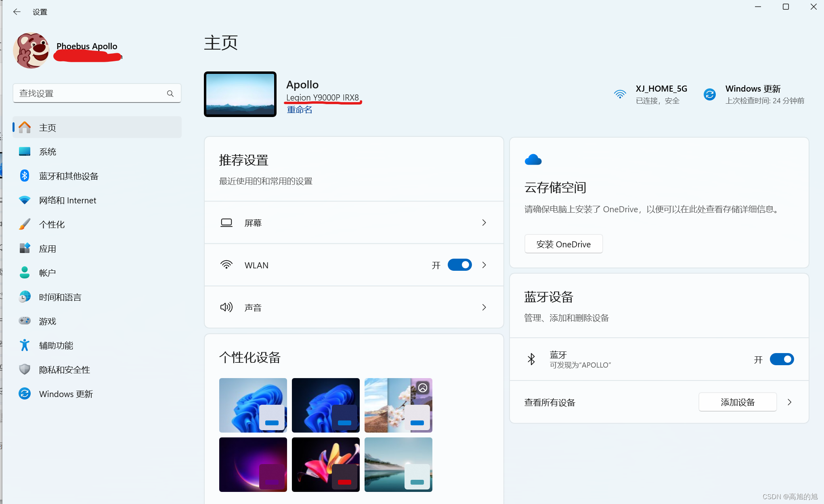Screen dimensions: 824x504
Task: Click the privacy shield icon
Action: pos(25,370)
